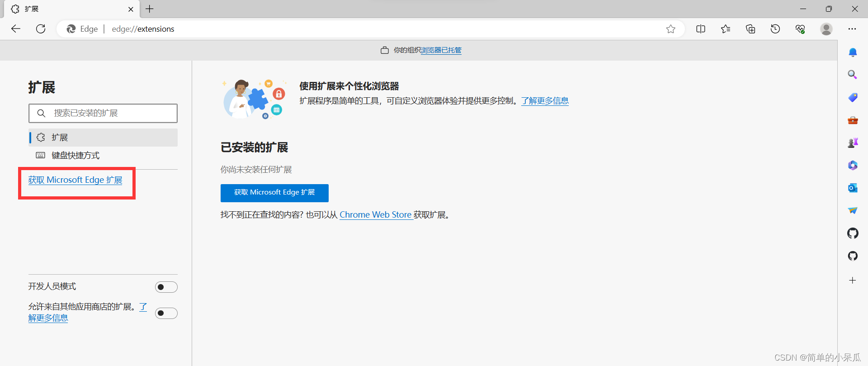Toggle 开发人员模式 switch
This screenshot has width=868, height=366.
(166, 287)
